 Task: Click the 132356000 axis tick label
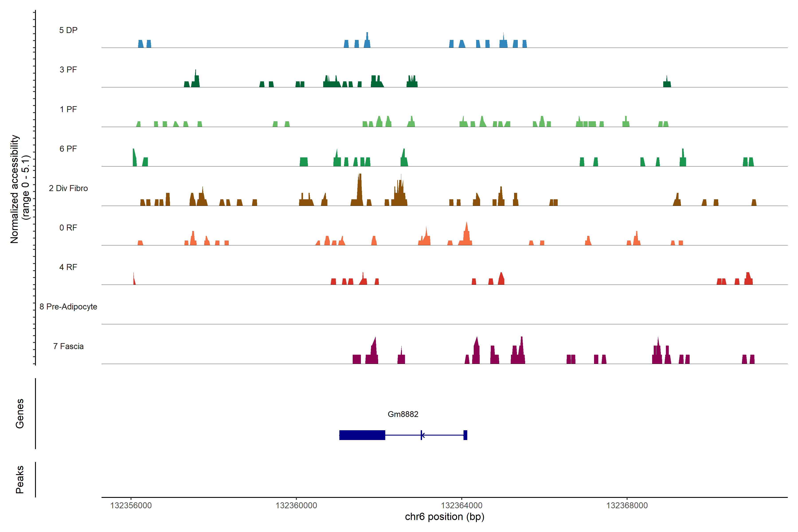tap(131, 505)
